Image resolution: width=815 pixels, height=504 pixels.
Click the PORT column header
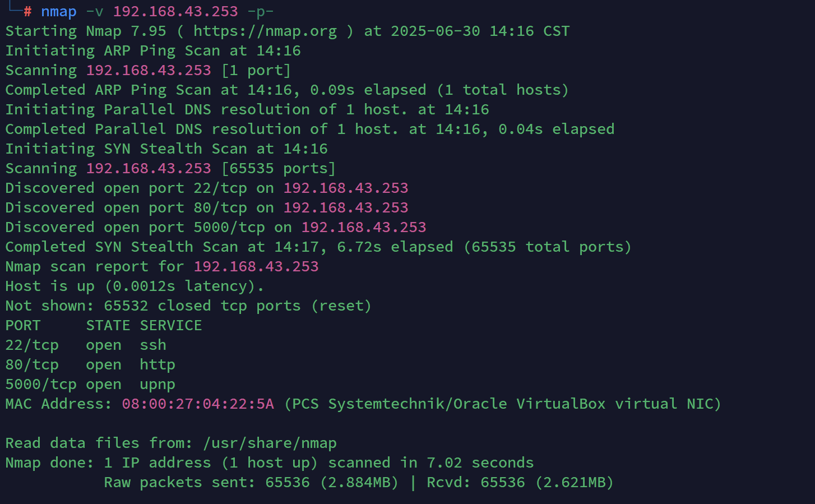click(x=23, y=326)
